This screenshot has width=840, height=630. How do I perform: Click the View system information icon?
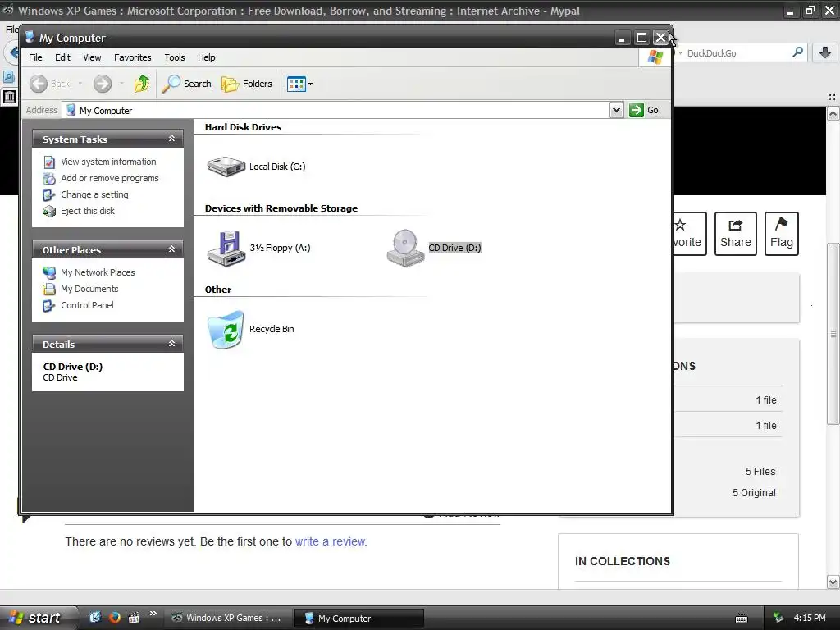[x=48, y=162]
